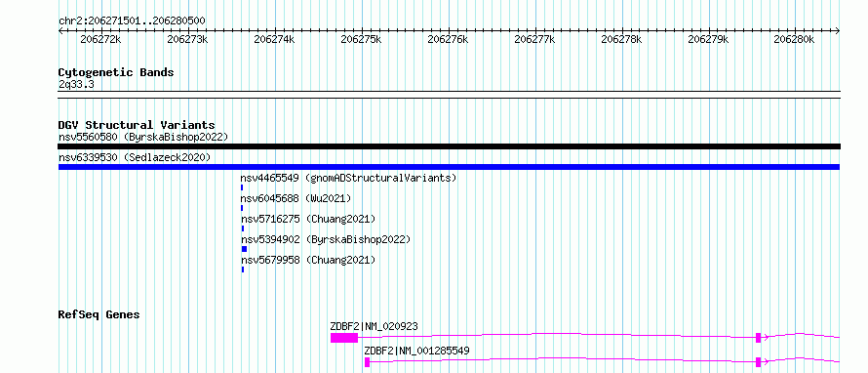This screenshot has height=373, width=868.
Task: Open nsv5716275 (Chuang2021) variant label
Action: coord(308,219)
